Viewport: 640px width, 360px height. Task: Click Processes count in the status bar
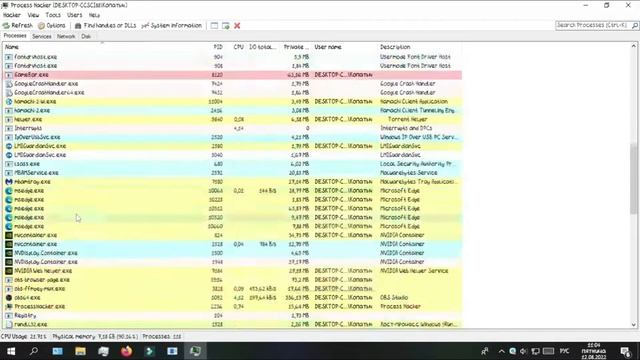click(x=162, y=337)
